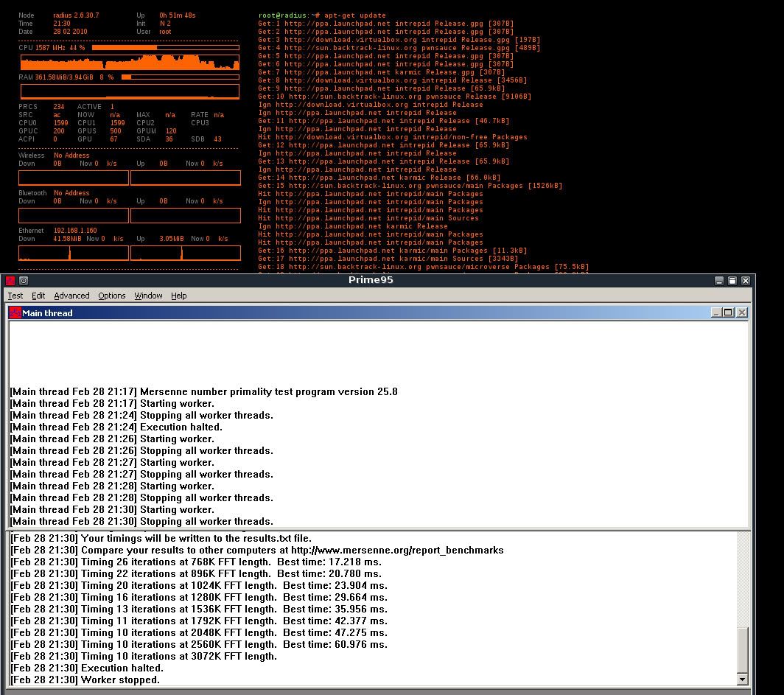The image size is (784, 695).
Task: Minimize the Main thread sub-window
Action: [716, 312]
